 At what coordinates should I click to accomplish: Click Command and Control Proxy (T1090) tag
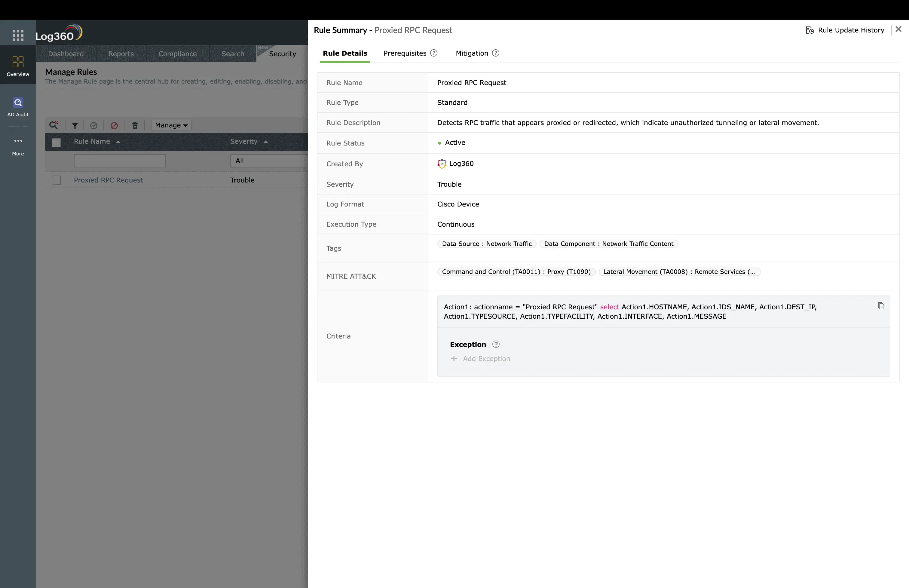coord(516,272)
